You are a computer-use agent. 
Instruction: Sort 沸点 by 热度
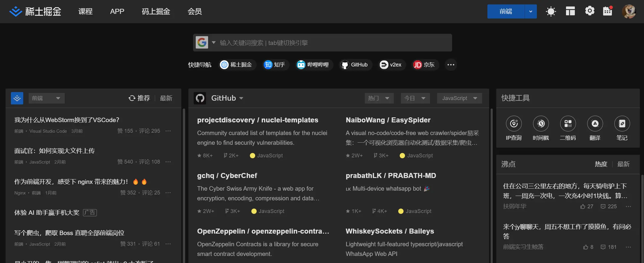(601, 164)
